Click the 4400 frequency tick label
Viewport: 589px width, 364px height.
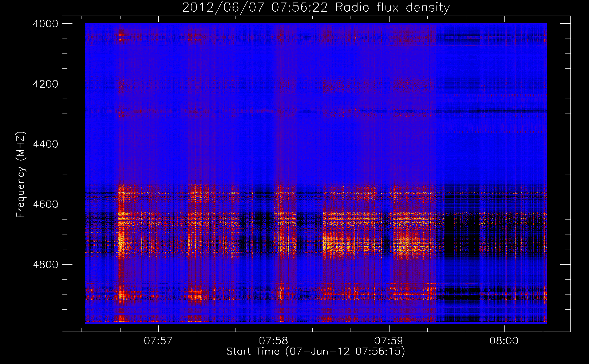point(46,144)
